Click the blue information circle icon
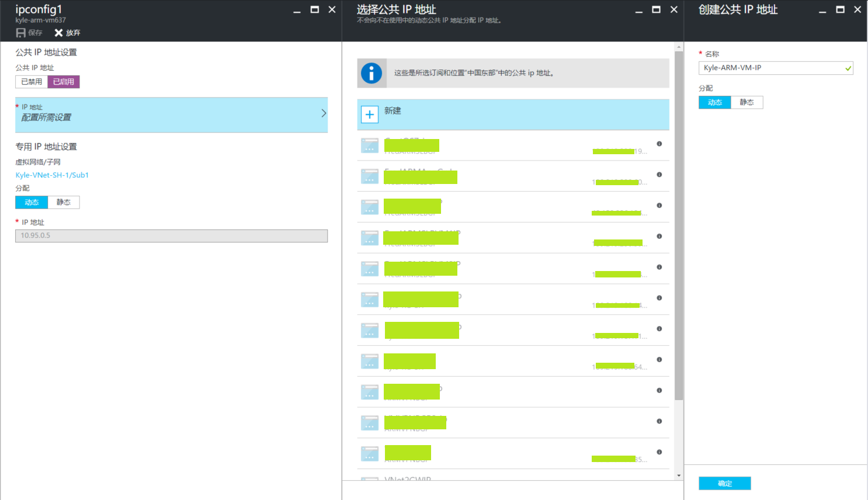This screenshot has height=500, width=868. pyautogui.click(x=371, y=73)
